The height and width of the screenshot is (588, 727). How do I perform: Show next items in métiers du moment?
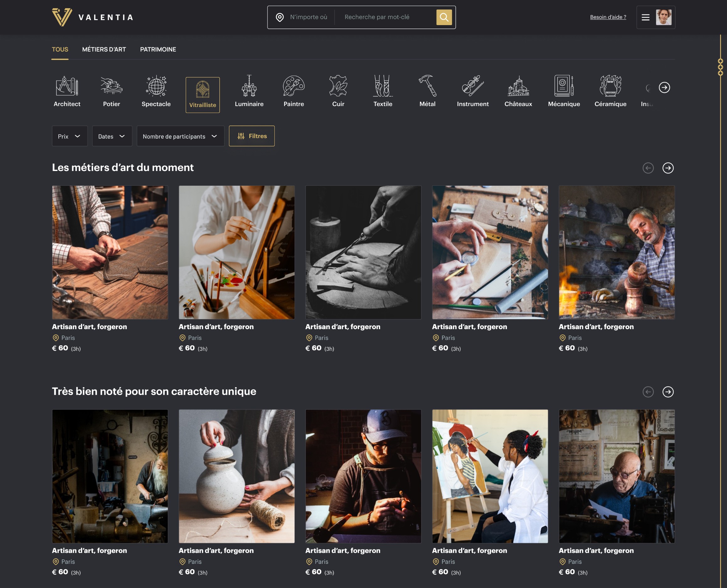668,168
